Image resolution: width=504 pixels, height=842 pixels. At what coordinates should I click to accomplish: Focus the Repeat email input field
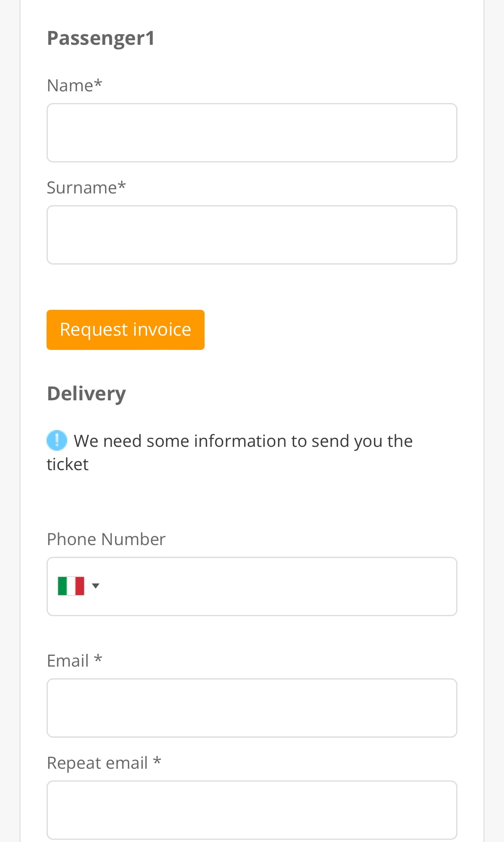(x=252, y=810)
